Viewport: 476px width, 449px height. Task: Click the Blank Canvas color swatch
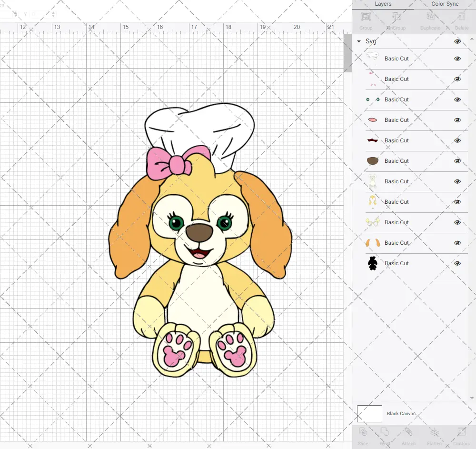point(369,413)
